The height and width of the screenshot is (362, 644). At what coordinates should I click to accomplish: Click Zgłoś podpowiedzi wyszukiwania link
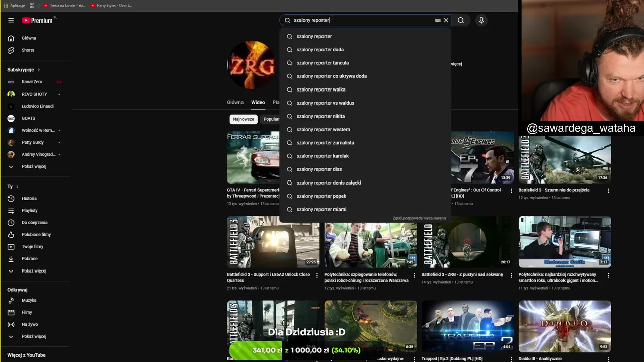pyautogui.click(x=419, y=218)
